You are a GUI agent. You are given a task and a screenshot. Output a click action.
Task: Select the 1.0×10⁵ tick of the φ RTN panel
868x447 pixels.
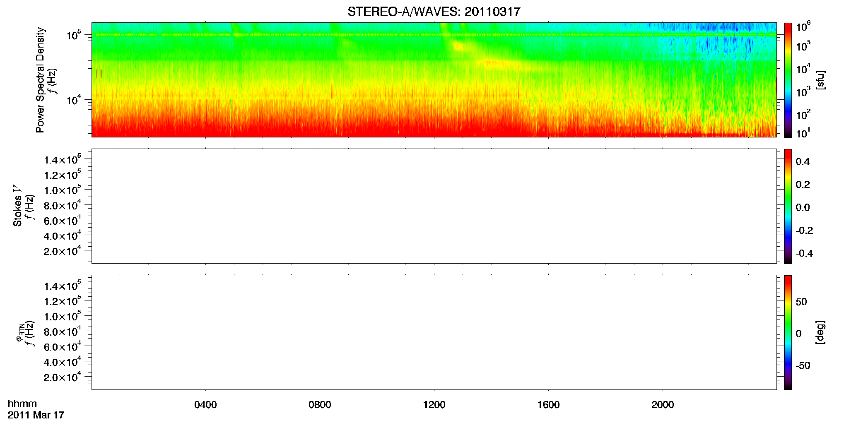coord(63,316)
